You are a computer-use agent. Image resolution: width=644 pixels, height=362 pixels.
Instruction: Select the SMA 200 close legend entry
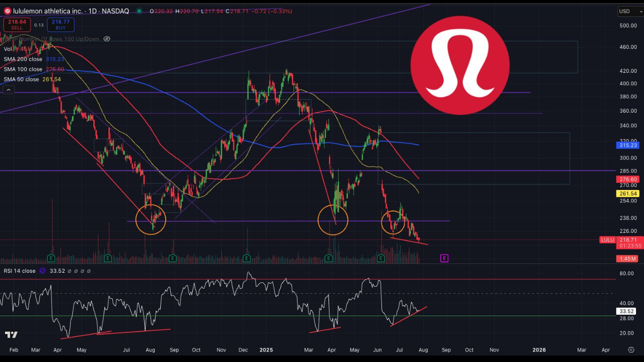click(x=23, y=59)
